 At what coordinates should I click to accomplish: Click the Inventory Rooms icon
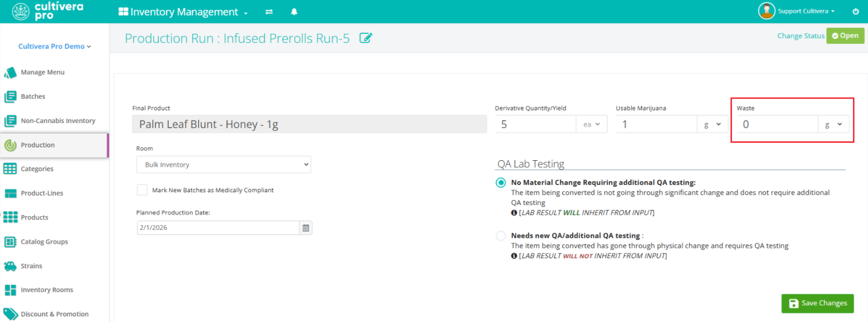tap(10, 290)
